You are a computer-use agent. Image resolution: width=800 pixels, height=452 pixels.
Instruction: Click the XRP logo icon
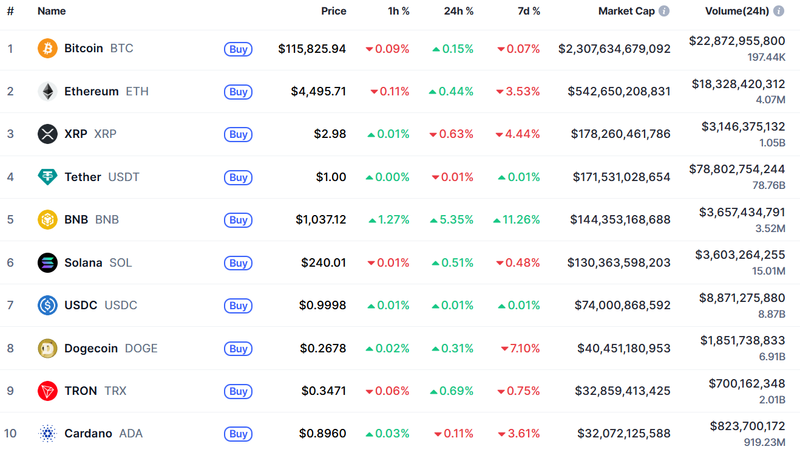pos(47,134)
